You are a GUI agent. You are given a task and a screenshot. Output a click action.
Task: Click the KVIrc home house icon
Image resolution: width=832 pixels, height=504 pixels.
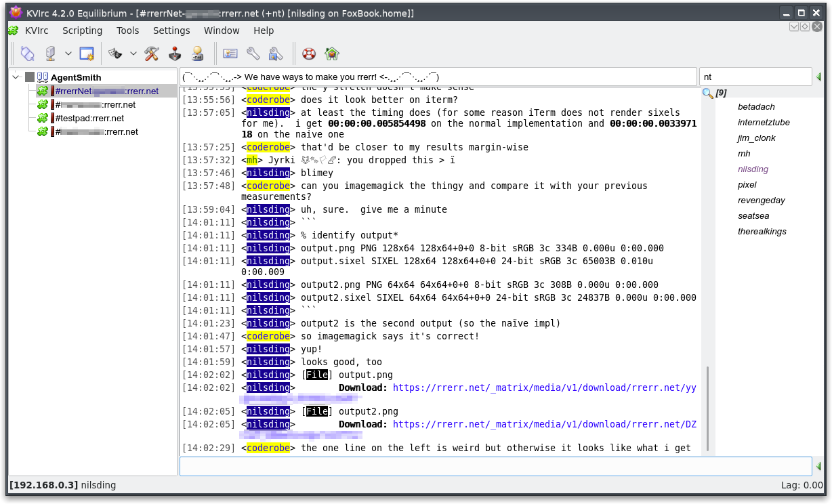click(332, 54)
